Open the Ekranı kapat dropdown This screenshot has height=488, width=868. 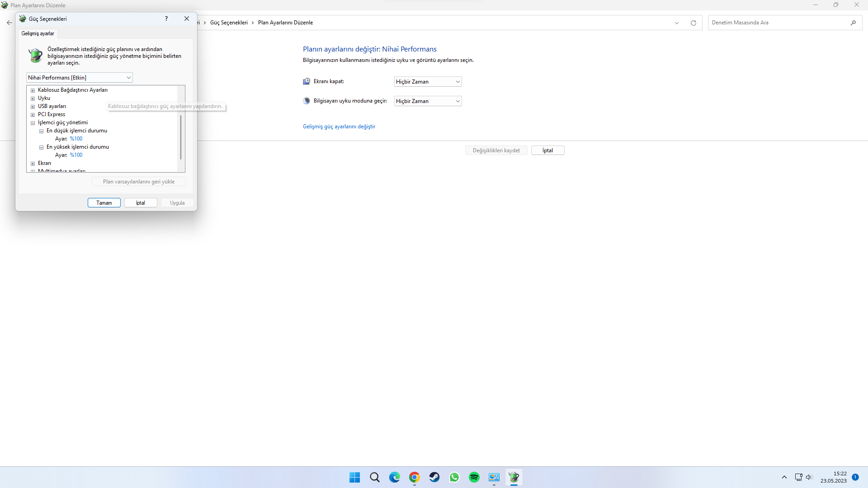[x=428, y=82]
